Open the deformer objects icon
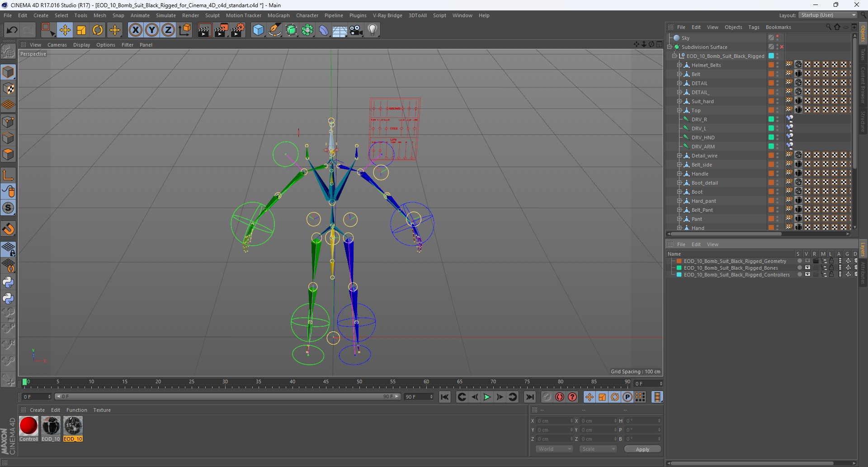This screenshot has height=467, width=868. coord(324,30)
